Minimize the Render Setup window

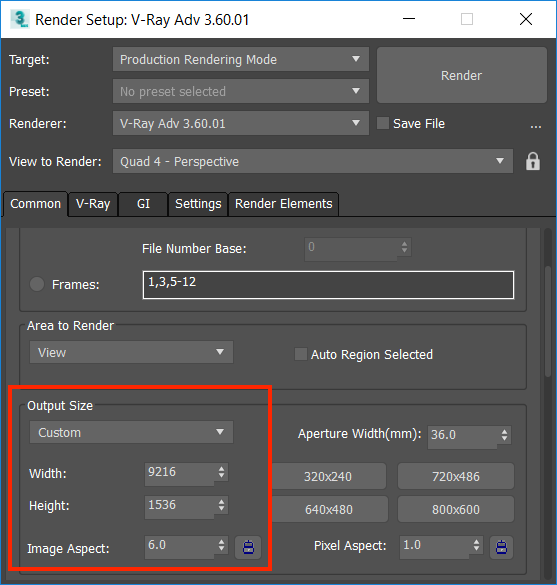pos(409,19)
